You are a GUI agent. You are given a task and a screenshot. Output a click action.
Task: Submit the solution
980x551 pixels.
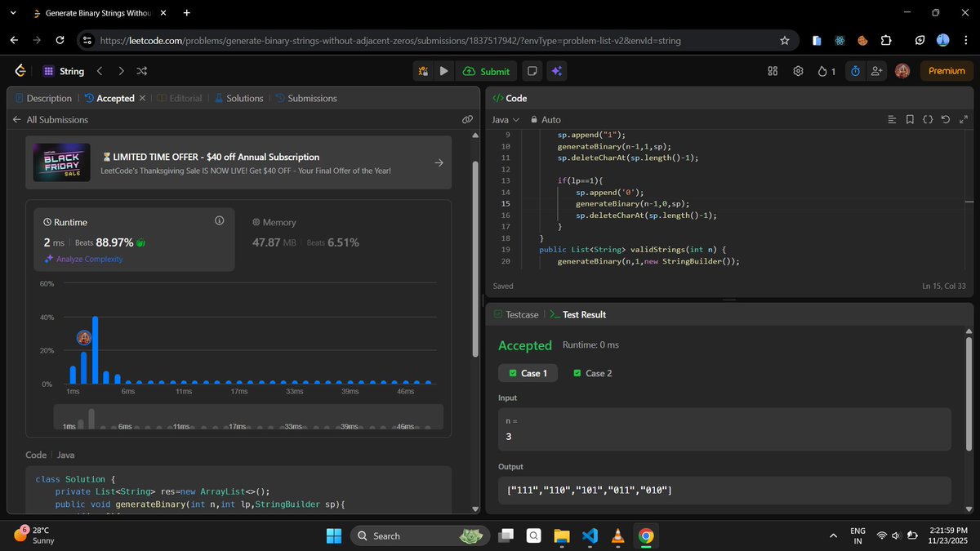[x=486, y=71]
